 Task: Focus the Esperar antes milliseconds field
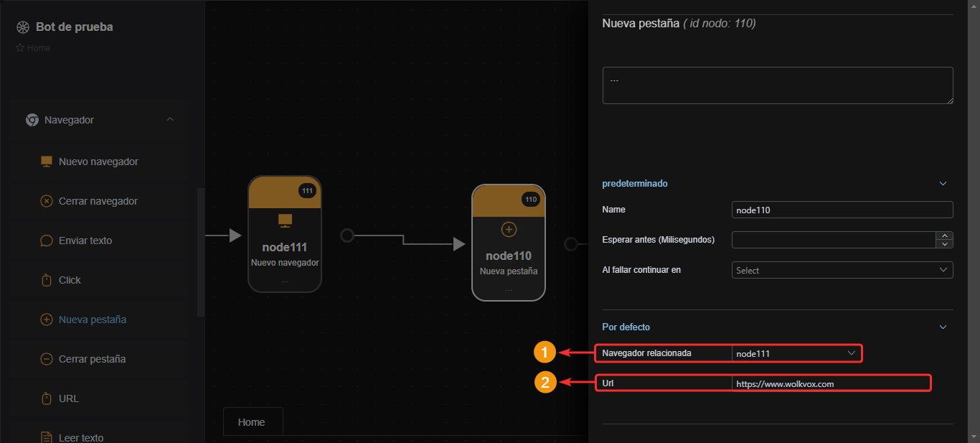coord(834,240)
